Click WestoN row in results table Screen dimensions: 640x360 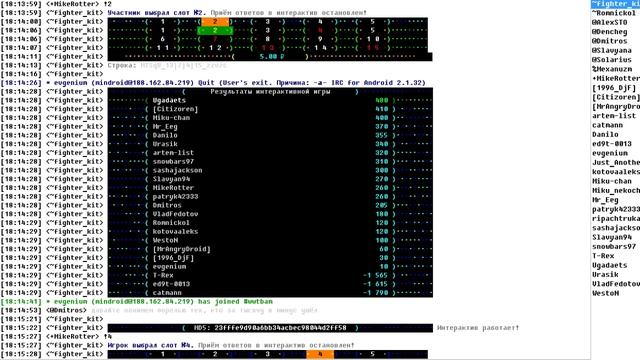click(270, 240)
